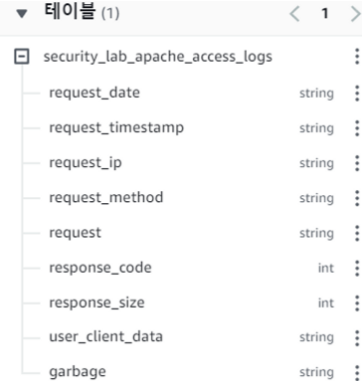Collapse security_lab_apache_access_logs with minus box
This screenshot has width=362, height=381.
coord(22,57)
